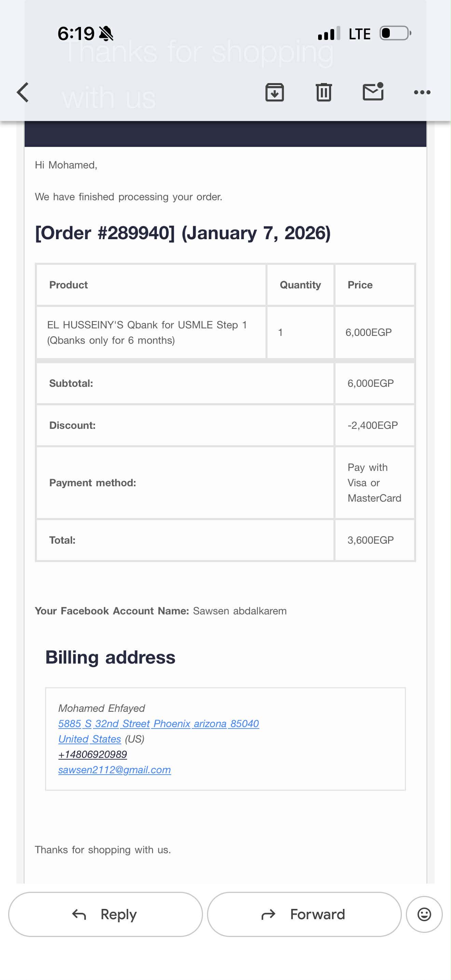
Task: Tap the Forward button
Action: tap(304, 914)
